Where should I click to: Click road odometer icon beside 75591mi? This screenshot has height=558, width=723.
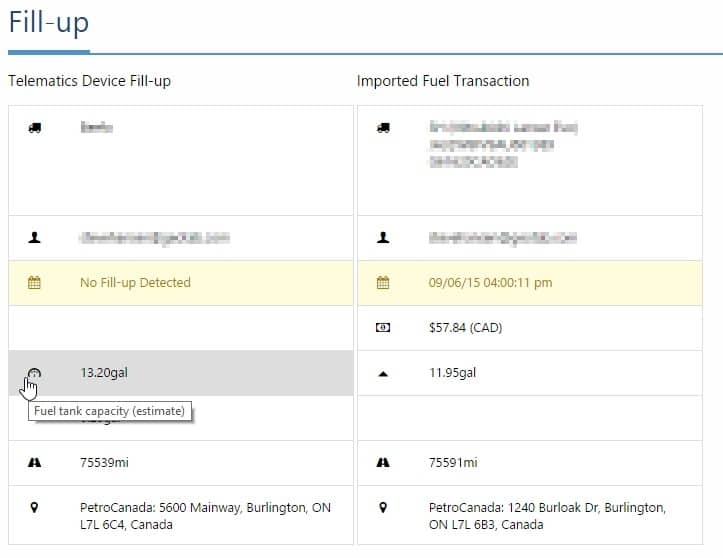point(383,462)
